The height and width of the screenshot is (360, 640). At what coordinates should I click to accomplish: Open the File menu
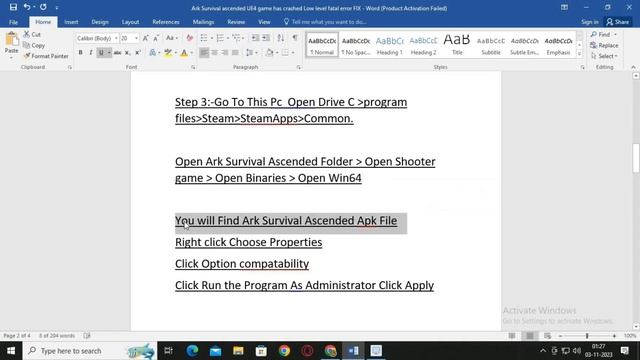point(13,22)
